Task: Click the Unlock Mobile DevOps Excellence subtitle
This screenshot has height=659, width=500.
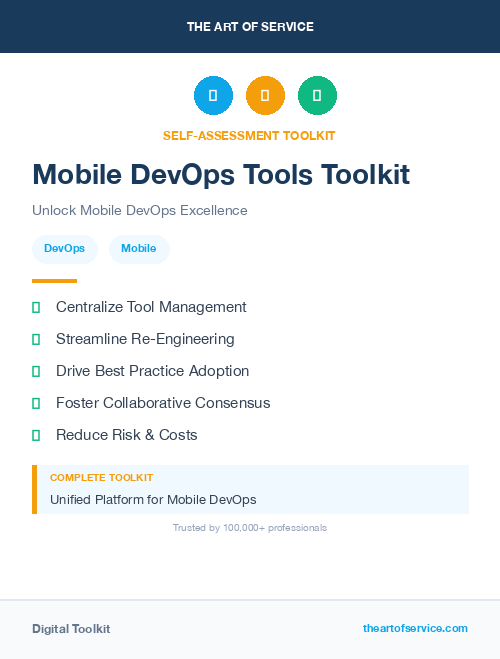Action: (x=140, y=210)
